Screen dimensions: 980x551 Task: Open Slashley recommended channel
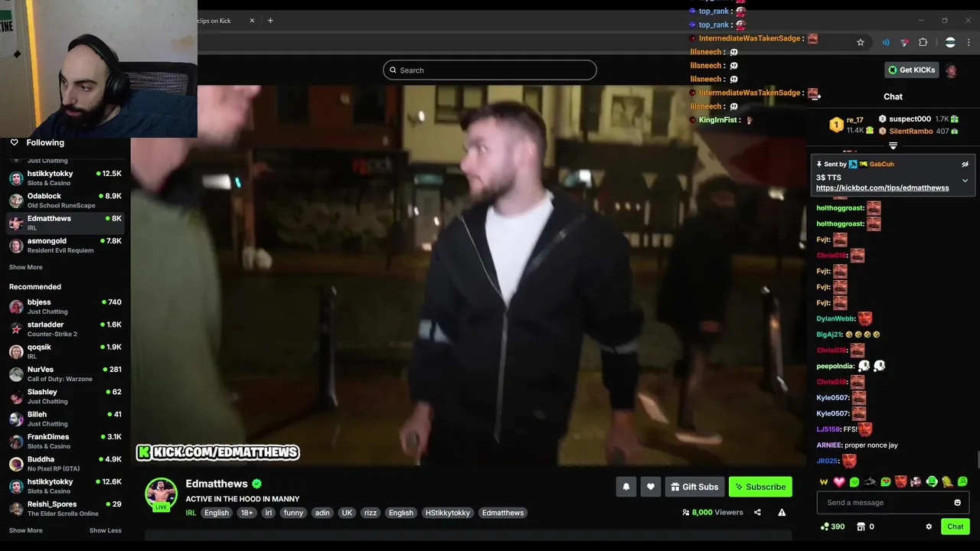coord(65,396)
